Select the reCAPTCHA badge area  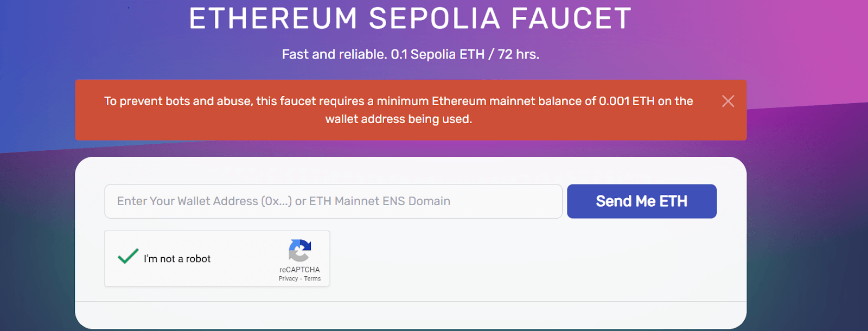coord(299,259)
